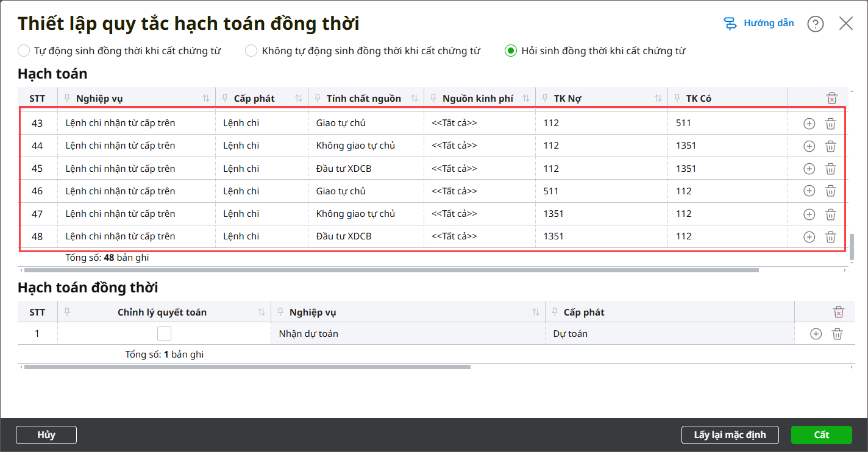Click the horizontal scrollbar under Hạch toán đồng thời

click(x=247, y=367)
